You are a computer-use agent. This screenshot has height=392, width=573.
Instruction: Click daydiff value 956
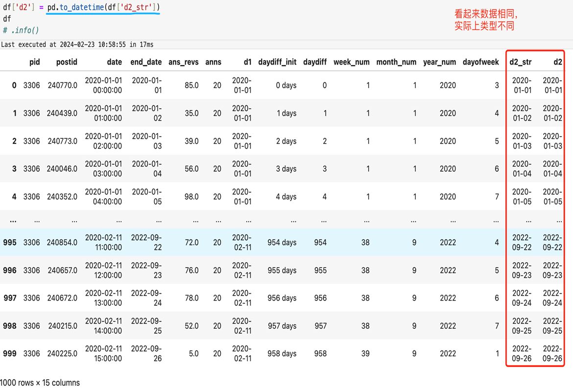pyautogui.click(x=320, y=298)
